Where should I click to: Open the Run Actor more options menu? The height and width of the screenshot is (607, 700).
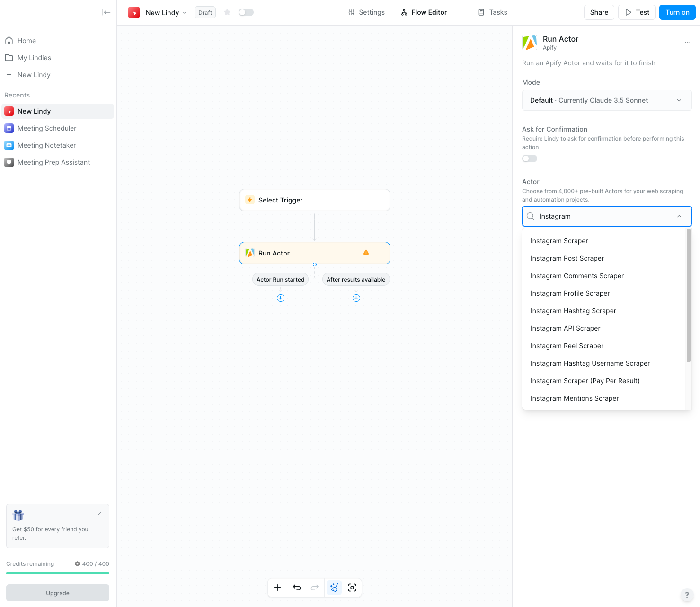coord(687,43)
